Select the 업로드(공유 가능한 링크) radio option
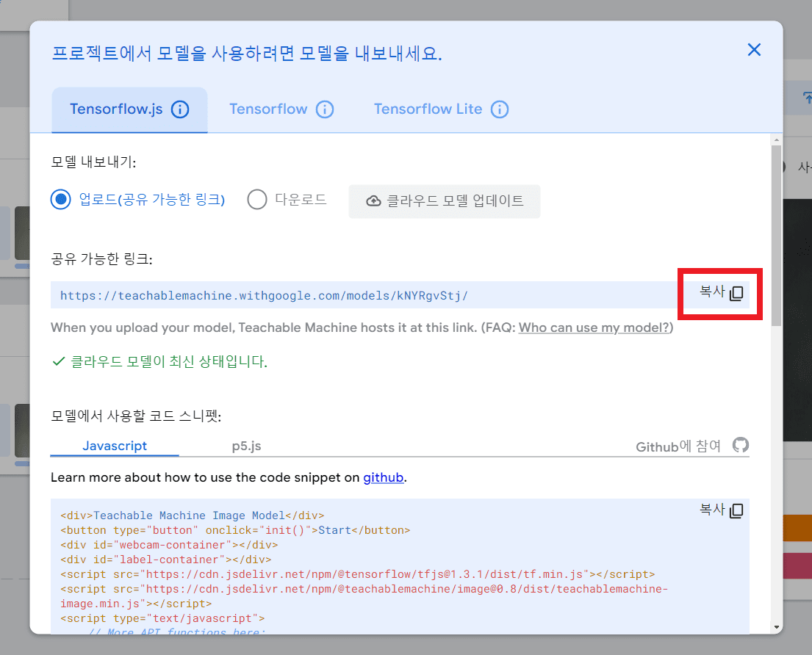Screen dimensions: 812x655 coord(60,199)
